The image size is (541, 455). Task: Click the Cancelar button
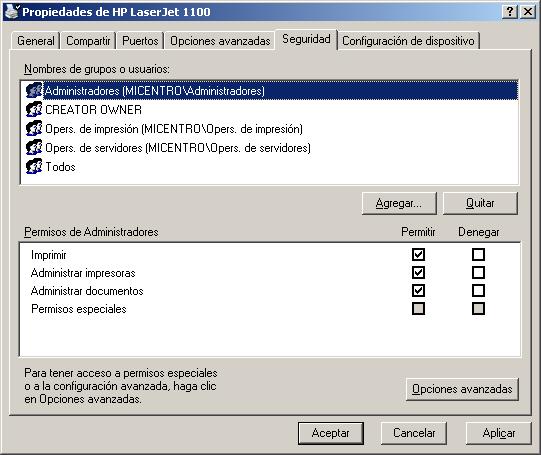click(x=414, y=433)
